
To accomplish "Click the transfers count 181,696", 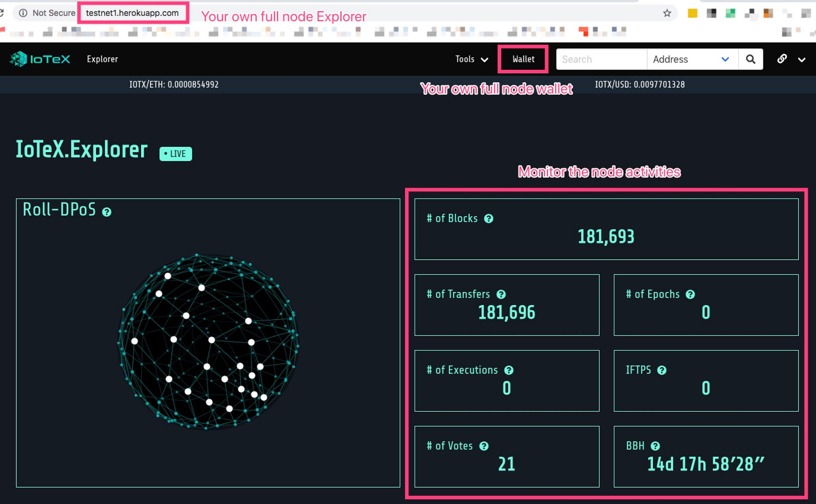I will pos(506,312).
